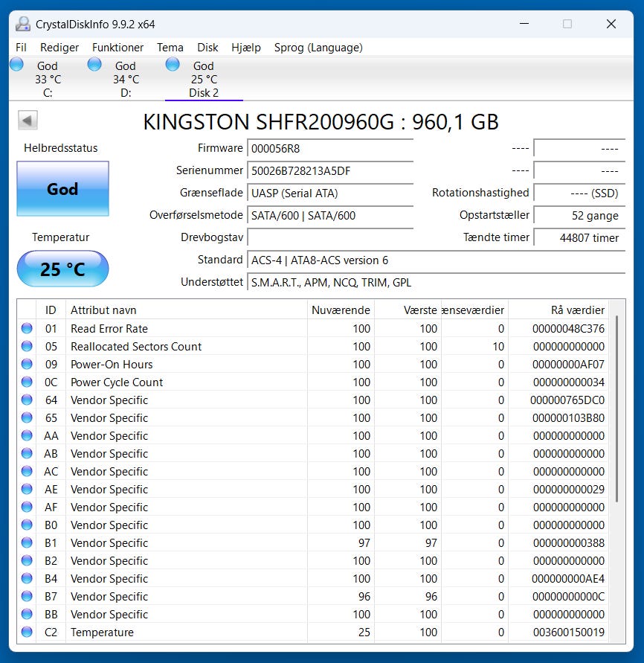Open the Funktioner menu
The width and height of the screenshot is (644, 663).
[118, 48]
